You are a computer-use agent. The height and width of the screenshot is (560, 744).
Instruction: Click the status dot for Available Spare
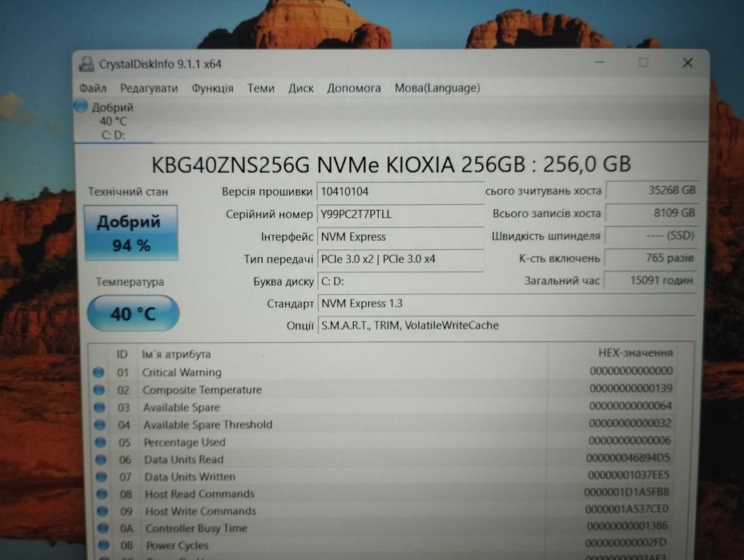(99, 408)
